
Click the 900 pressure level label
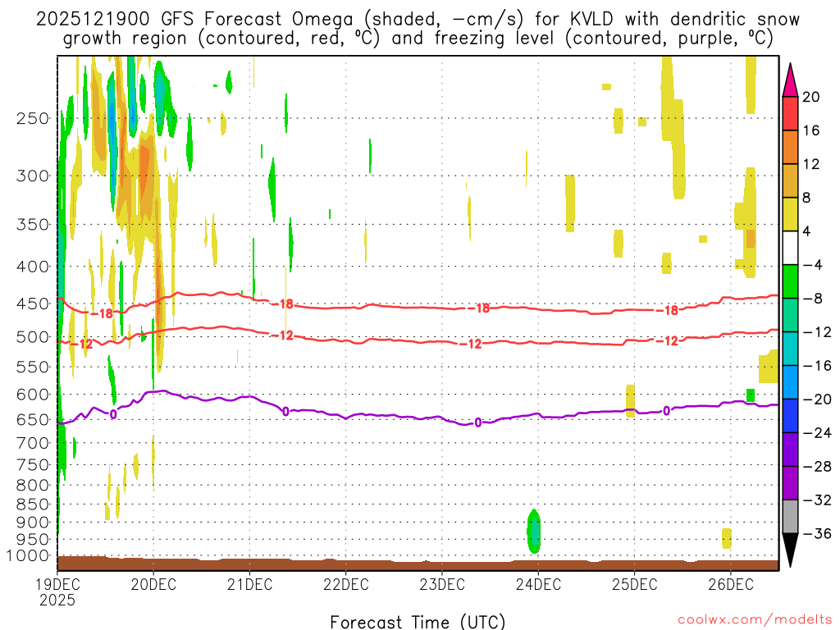pyautogui.click(x=33, y=523)
